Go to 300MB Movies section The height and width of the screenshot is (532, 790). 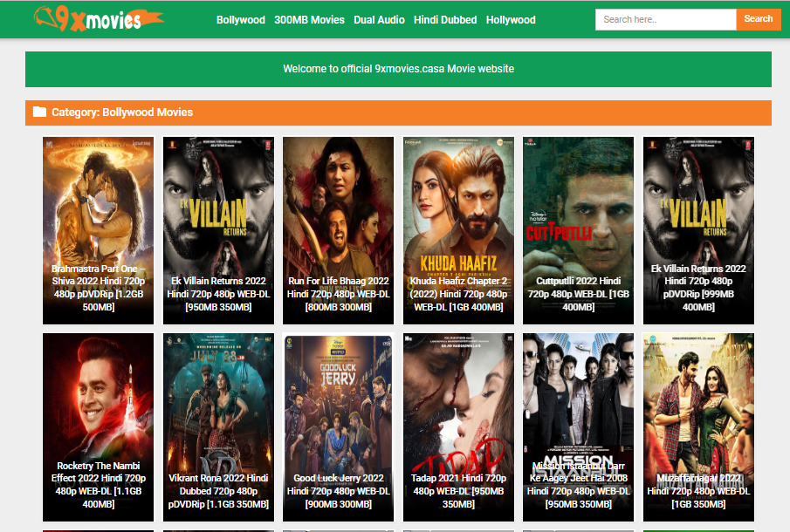coord(309,19)
